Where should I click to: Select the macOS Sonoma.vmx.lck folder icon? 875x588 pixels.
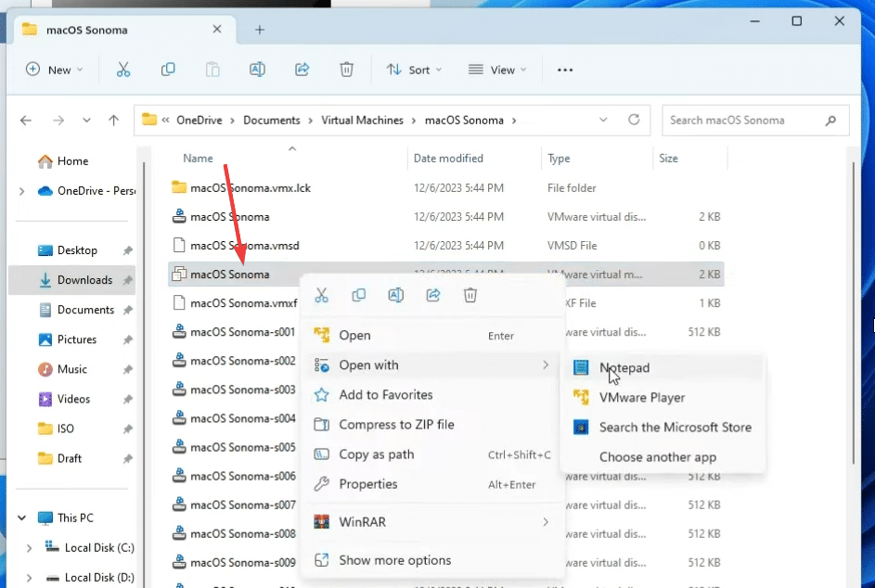pyautogui.click(x=178, y=187)
